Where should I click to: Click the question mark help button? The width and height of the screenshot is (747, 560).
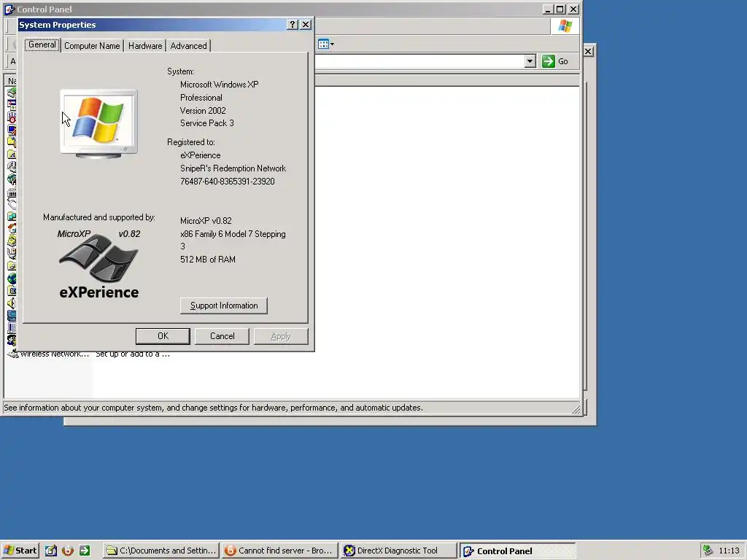click(x=293, y=25)
